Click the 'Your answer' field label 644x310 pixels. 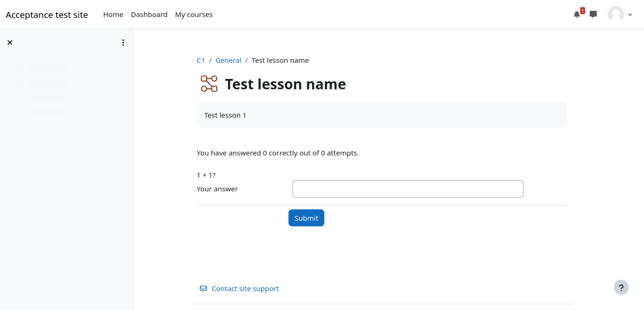(x=217, y=189)
